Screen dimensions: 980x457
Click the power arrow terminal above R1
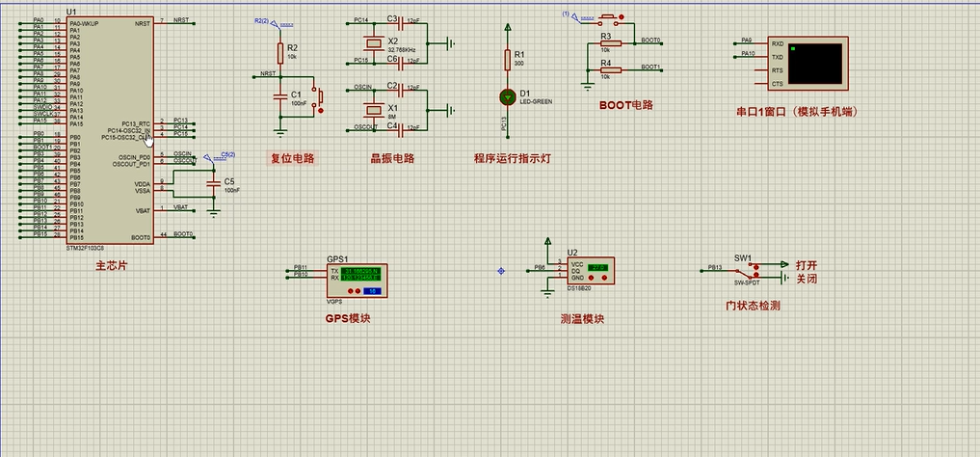point(508,28)
